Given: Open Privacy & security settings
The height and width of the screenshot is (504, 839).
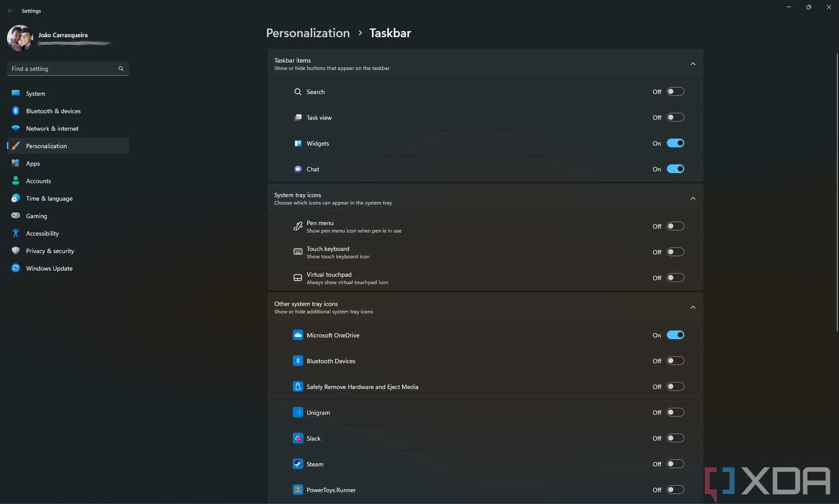Looking at the screenshot, I should pos(15,251).
